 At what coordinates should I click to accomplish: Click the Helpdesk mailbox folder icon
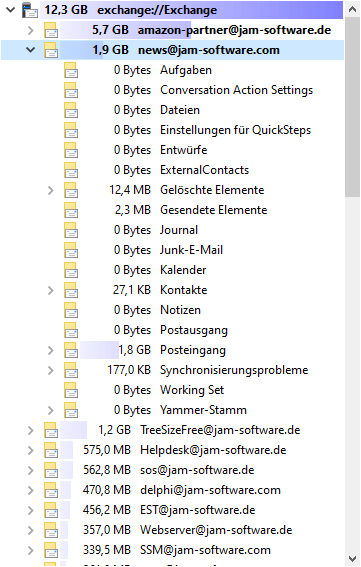pyautogui.click(x=51, y=450)
